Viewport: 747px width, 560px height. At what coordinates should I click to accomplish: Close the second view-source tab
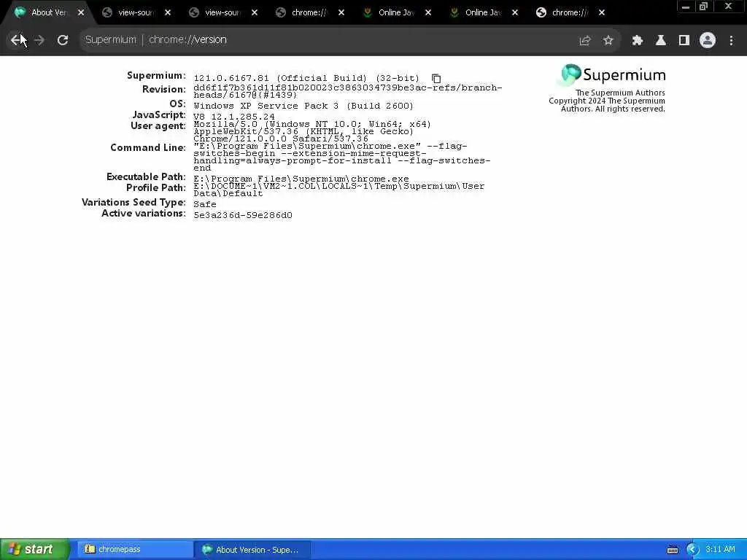255,13
